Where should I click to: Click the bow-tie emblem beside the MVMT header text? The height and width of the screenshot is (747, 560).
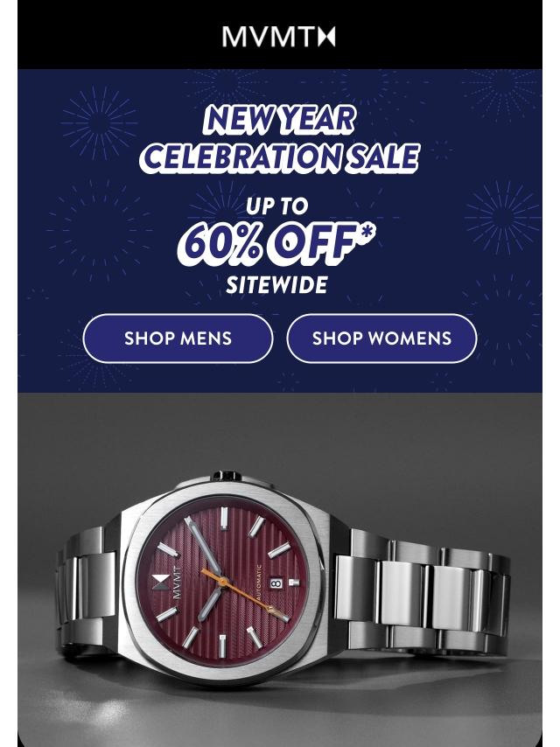328,37
